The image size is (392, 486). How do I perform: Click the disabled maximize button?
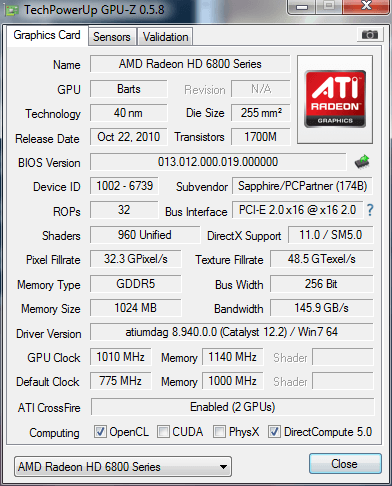[329, 6]
